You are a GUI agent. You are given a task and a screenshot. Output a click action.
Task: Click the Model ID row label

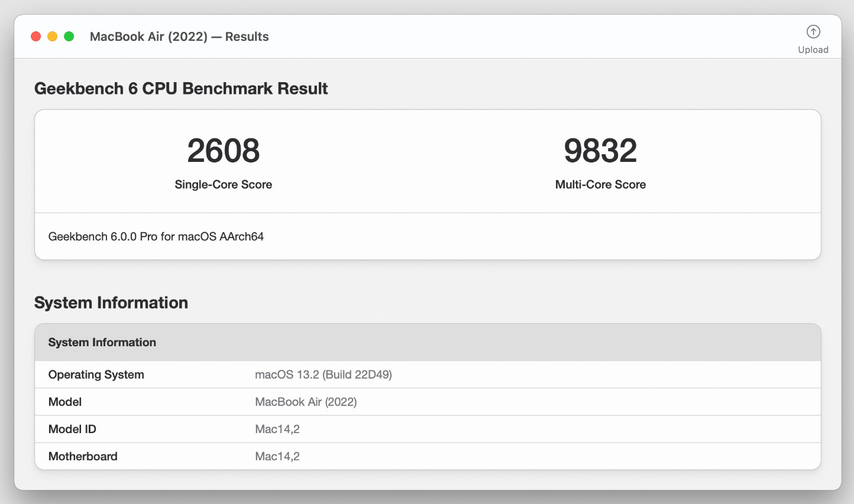[x=72, y=429]
